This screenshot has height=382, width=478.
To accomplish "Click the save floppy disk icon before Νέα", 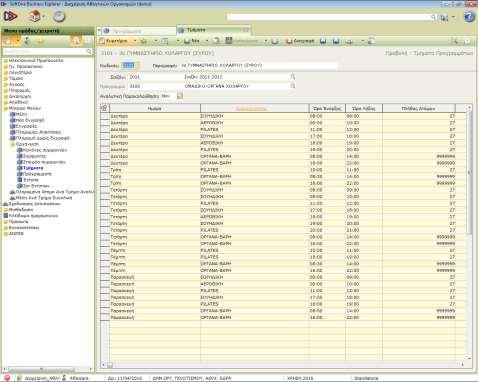I will (187, 41).
